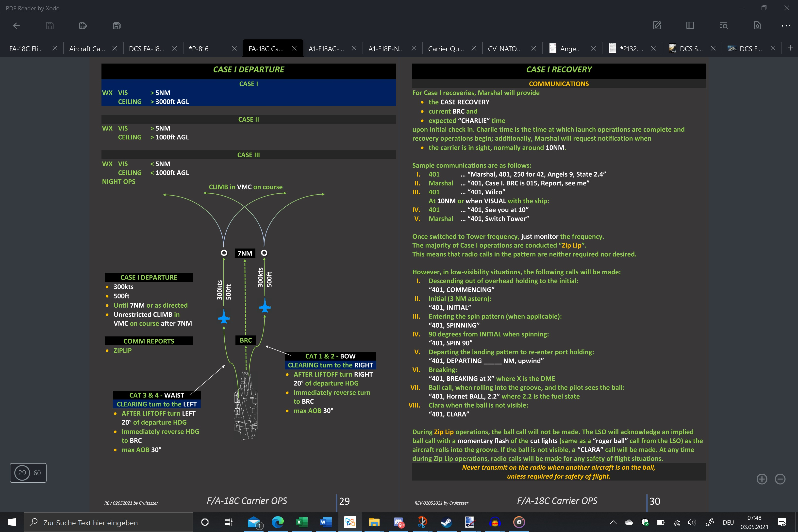Image resolution: width=798 pixels, height=532 pixels.
Task: Zoom in with the plus circle button
Action: tap(762, 479)
